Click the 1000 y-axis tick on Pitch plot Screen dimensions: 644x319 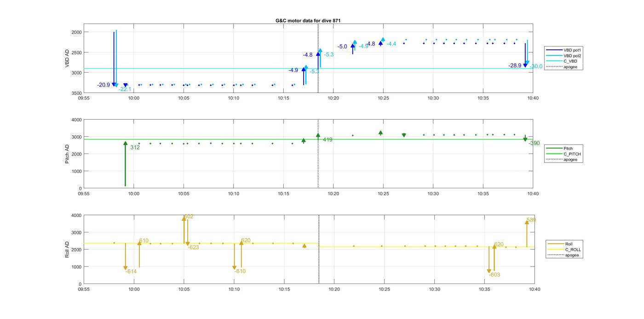pos(76,171)
